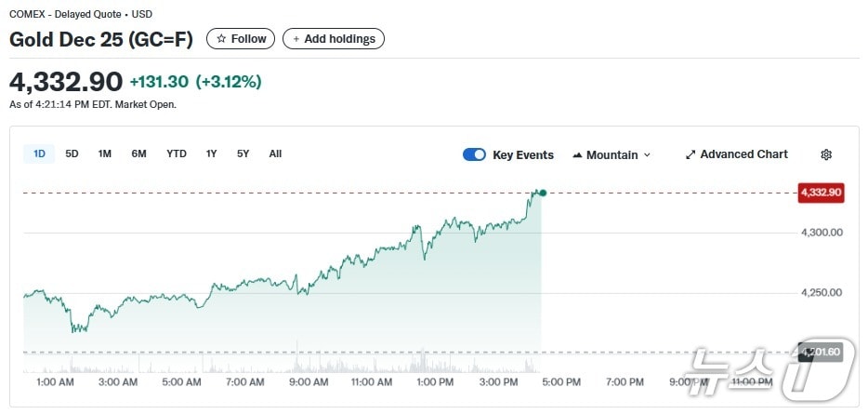Viewport: 868px width, 414px height.
Task: Select the All time range
Action: 275,154
